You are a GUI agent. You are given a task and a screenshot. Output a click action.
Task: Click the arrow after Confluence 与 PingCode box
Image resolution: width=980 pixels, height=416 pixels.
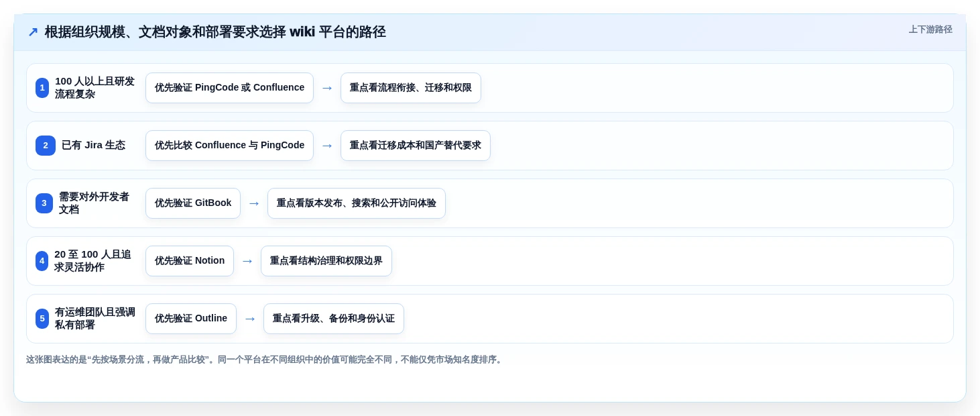pos(327,146)
